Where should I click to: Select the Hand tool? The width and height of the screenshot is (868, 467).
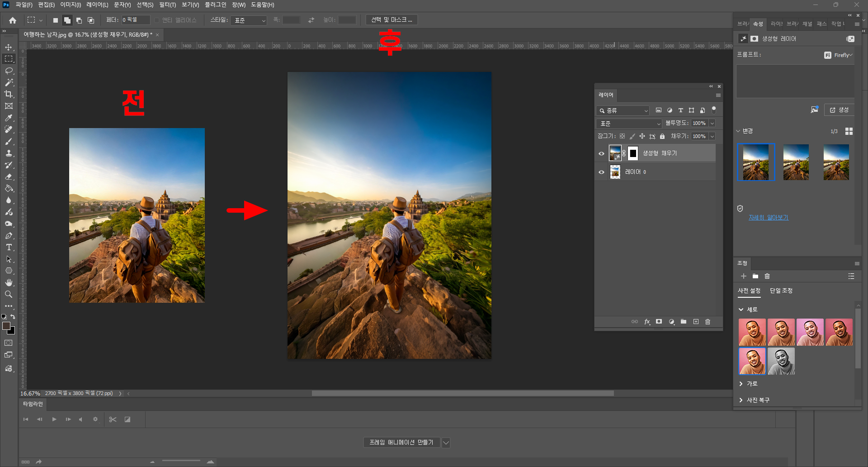[x=9, y=282]
